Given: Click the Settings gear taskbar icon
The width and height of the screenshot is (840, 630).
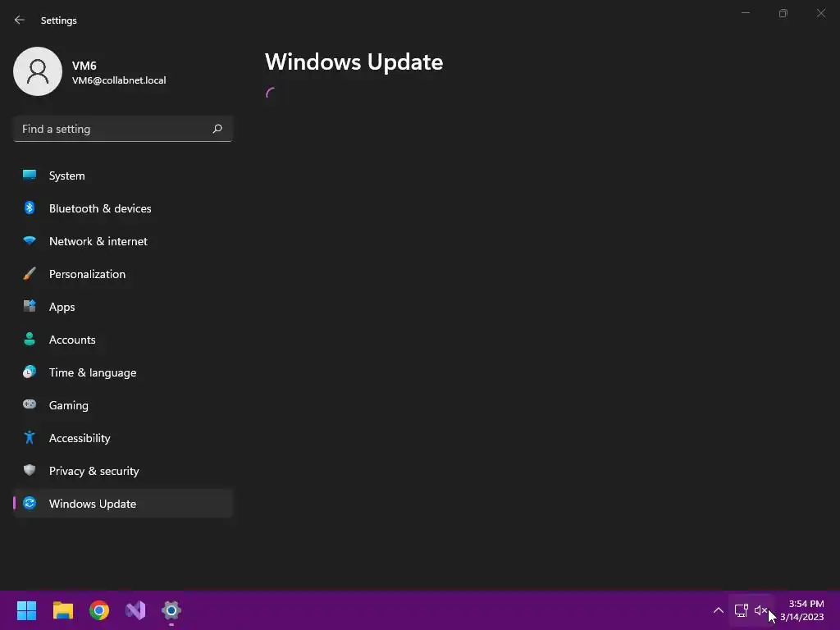Looking at the screenshot, I should pyautogui.click(x=171, y=610).
